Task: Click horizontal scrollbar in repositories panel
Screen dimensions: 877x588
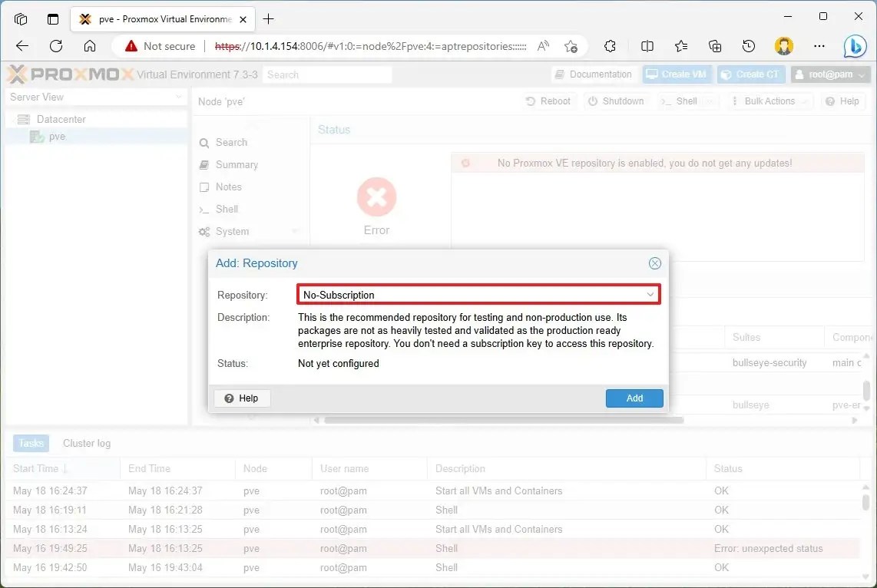Action: (503, 420)
